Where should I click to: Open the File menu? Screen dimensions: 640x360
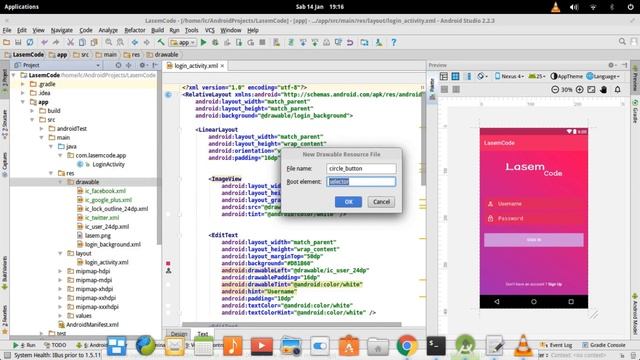tap(7, 30)
